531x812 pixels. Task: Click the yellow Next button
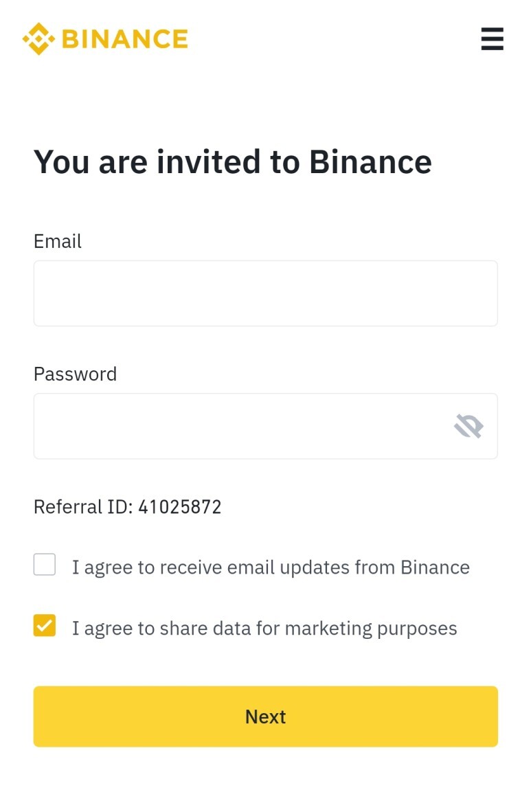tap(266, 717)
